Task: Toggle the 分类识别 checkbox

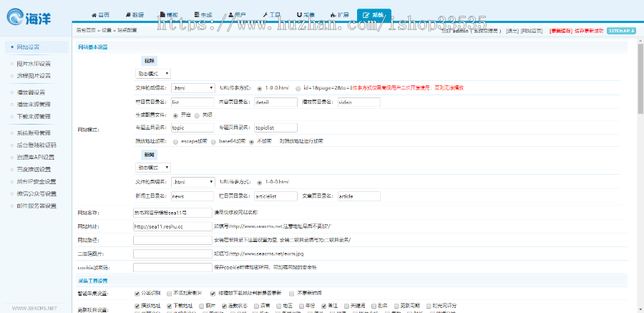Action: click(137, 294)
